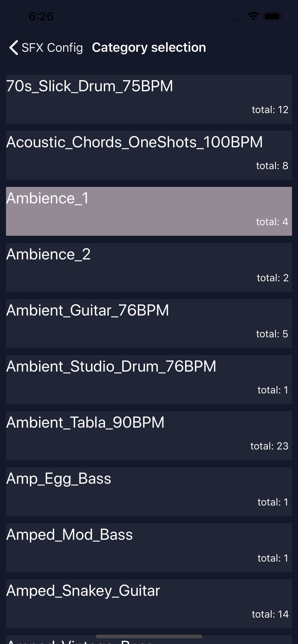
Task: Tap the total: 12 count label
Action: click(x=270, y=109)
